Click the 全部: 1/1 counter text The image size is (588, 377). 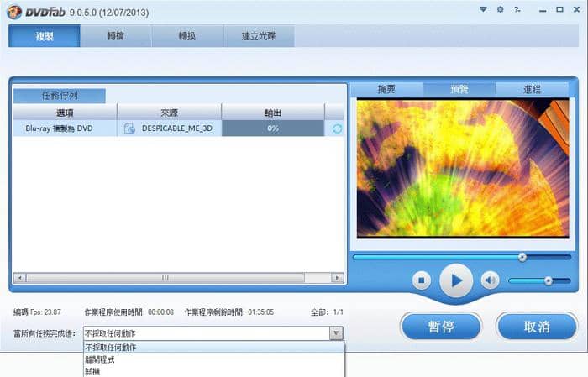(327, 312)
